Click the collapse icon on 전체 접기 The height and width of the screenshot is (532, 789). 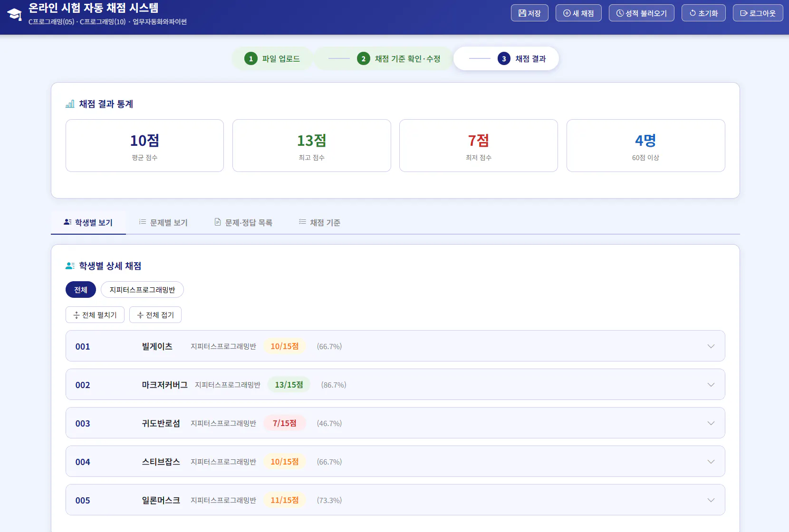140,315
